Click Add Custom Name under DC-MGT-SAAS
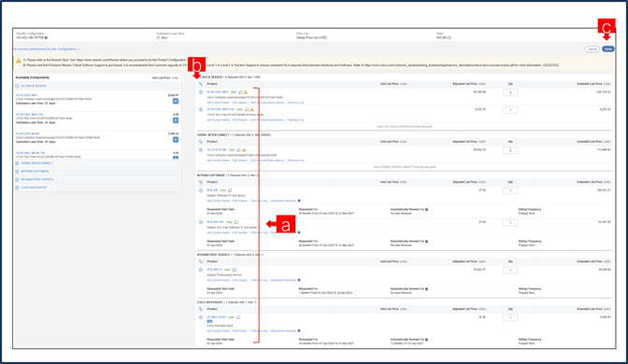Image resolution: width=628 pixels, height=364 pixels. (218, 330)
